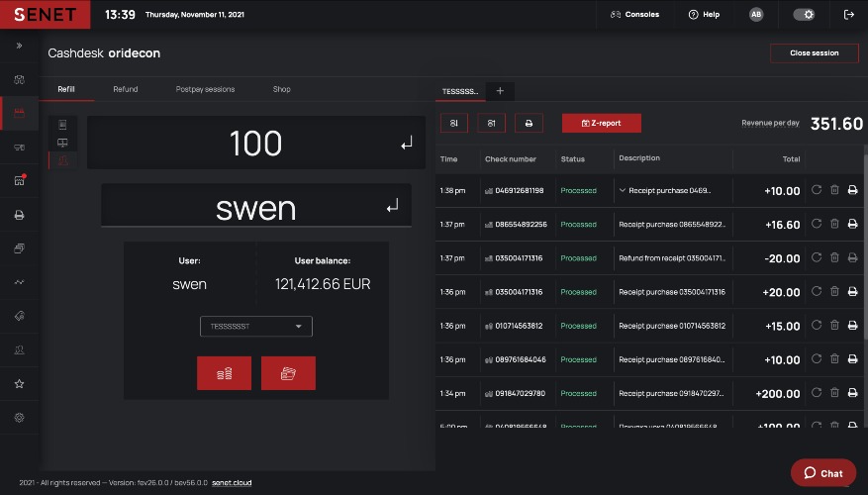Open the AB user avatar
Viewport: 868px width, 495px height.
point(756,15)
